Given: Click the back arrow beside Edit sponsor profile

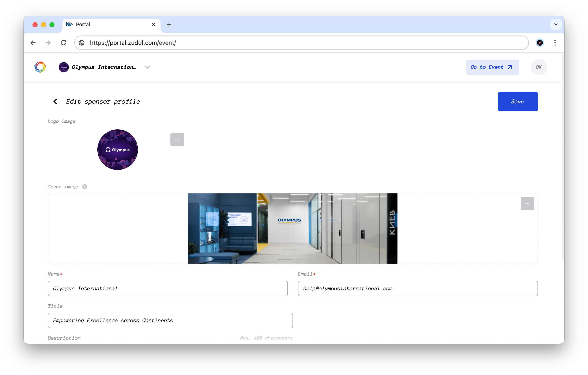Looking at the screenshot, I should click(55, 101).
